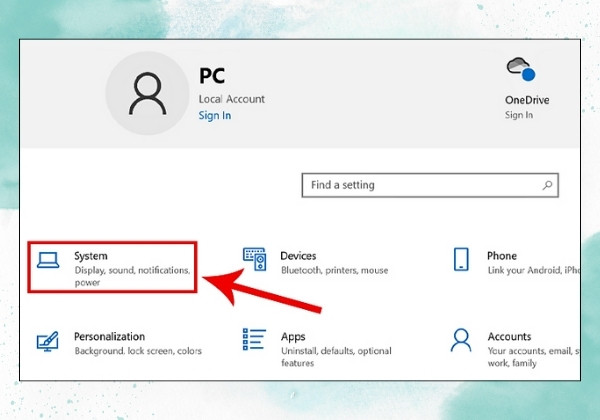Image resolution: width=600 pixels, height=420 pixels.
Task: Click 'Uninstall, defaults, optional features' description
Action: pyautogui.click(x=336, y=357)
